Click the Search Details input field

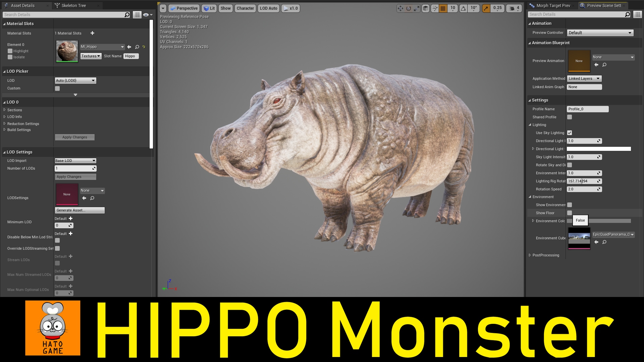[x=64, y=14]
